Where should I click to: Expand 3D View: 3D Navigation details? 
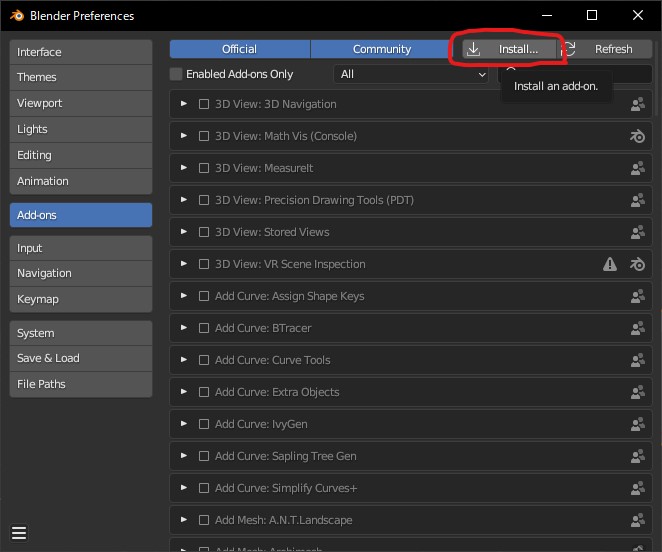[184, 104]
